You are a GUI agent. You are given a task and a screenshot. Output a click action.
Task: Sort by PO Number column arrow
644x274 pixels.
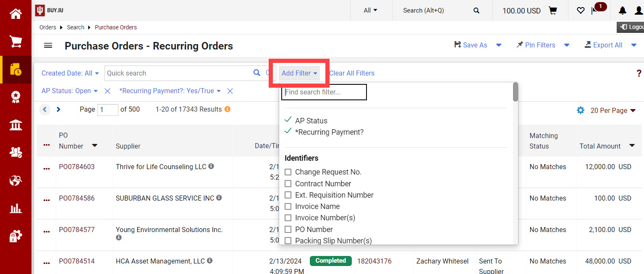point(95,146)
